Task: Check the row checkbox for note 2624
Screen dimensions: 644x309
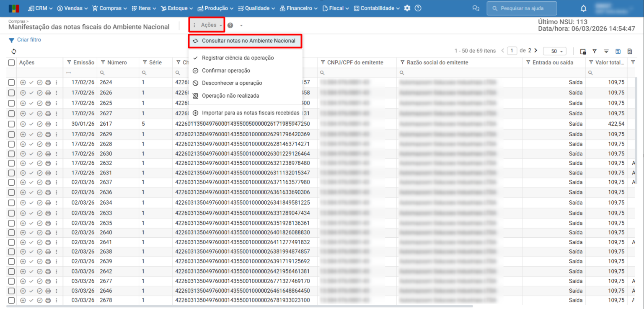Action: (x=11, y=82)
